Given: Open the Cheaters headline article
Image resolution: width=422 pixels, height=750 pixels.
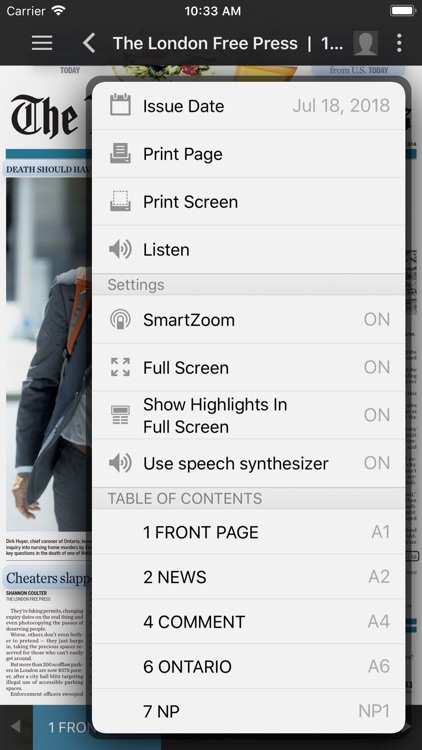Looking at the screenshot, I should coord(47,578).
